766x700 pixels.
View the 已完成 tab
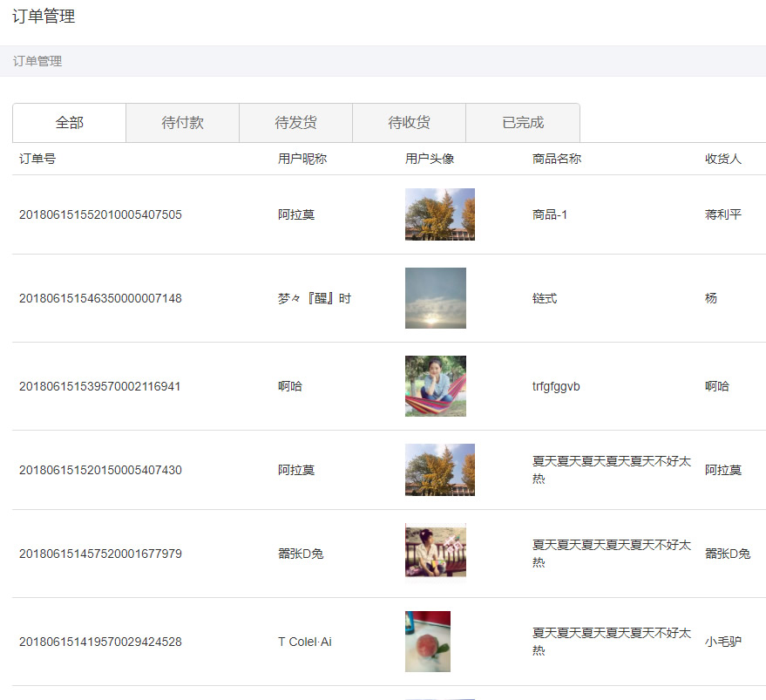(x=523, y=123)
